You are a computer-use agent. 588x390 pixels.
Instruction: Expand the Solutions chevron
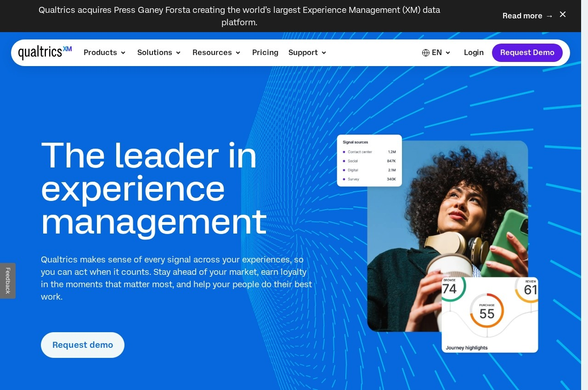[x=178, y=53]
